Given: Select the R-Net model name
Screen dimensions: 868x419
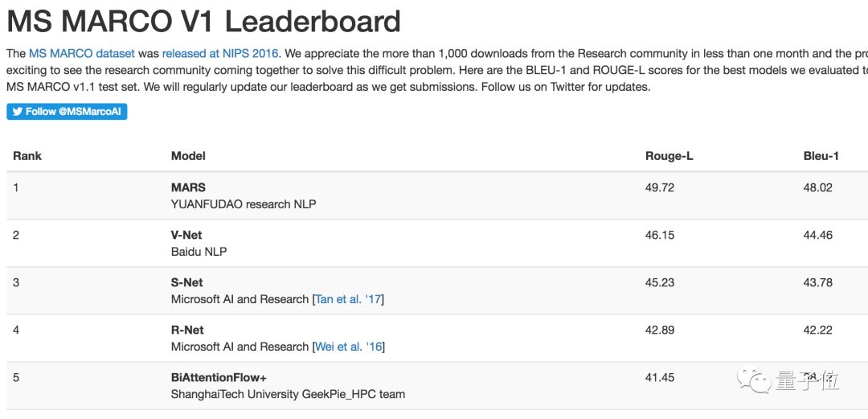Looking at the screenshot, I should point(187,330).
